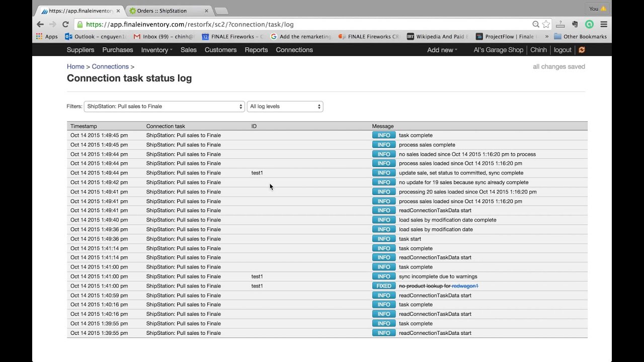Open the Connections menu in navbar
The height and width of the screenshot is (362, 644).
coord(294,50)
